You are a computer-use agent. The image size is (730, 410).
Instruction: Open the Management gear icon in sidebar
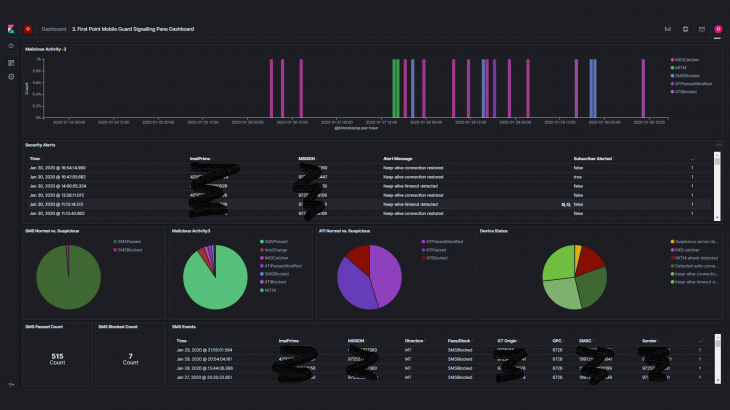[11, 76]
